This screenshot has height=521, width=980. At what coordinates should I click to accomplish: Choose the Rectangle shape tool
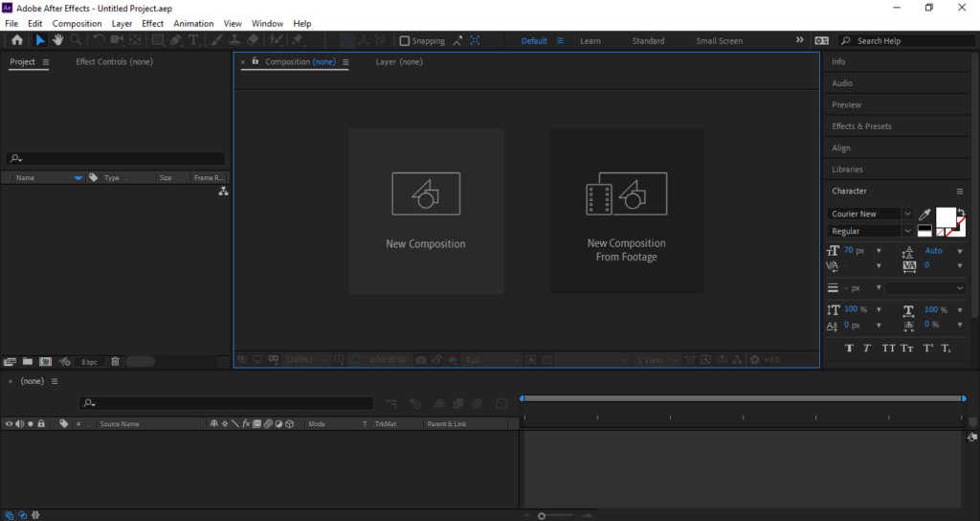point(158,40)
